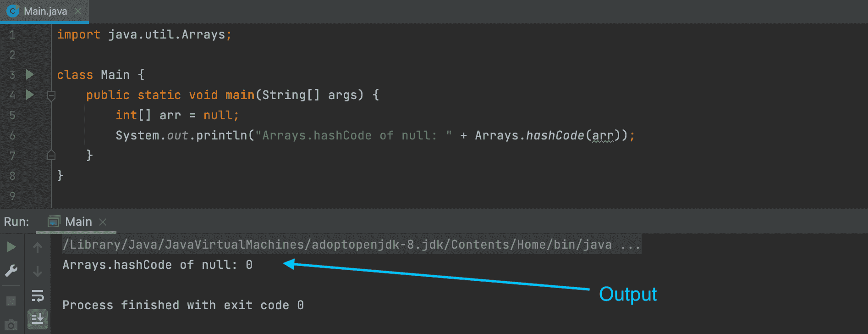
Task: Go up the stack trace arrow
Action: (x=38, y=248)
